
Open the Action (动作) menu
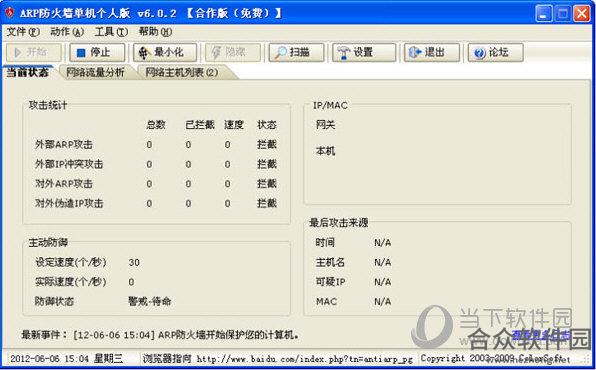pyautogui.click(x=67, y=32)
